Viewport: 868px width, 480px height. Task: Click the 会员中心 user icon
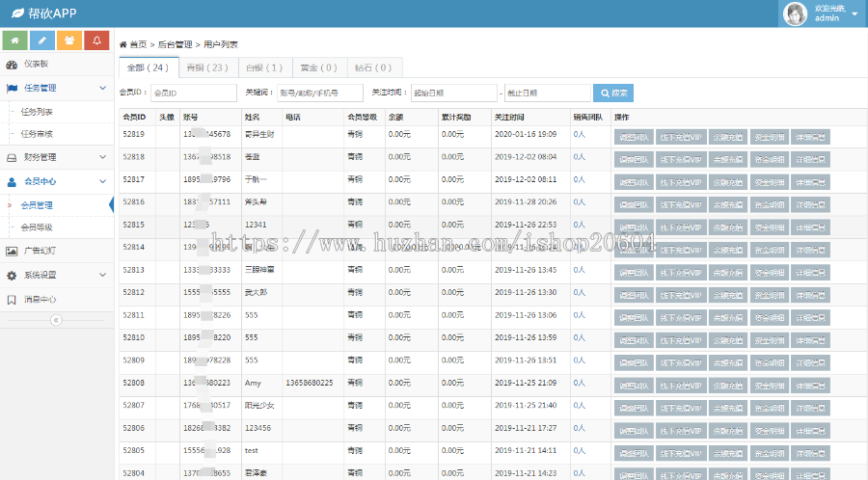point(12,181)
